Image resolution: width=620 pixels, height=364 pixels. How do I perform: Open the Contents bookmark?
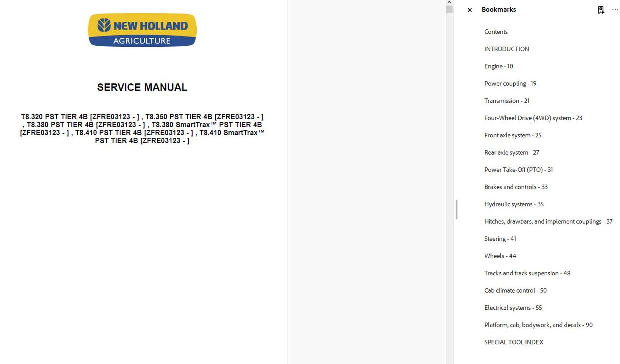coord(496,32)
